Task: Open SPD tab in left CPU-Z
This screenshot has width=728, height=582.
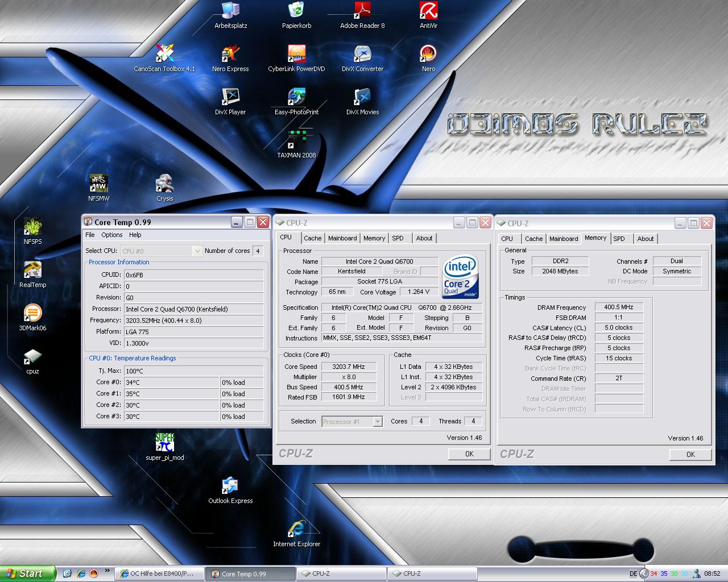Action: point(398,238)
